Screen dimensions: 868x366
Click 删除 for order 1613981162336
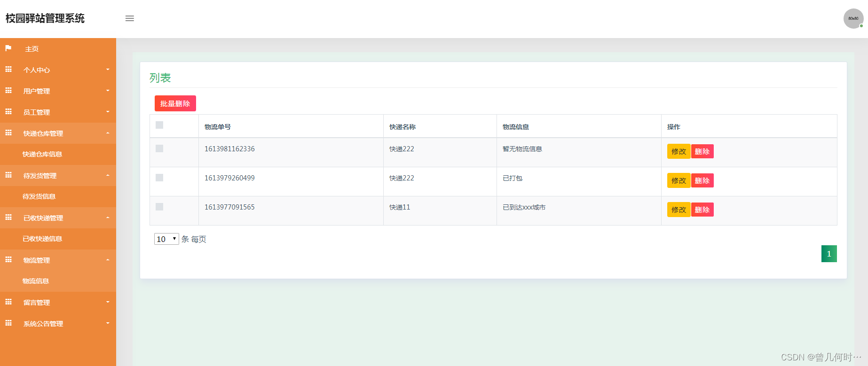(x=702, y=151)
